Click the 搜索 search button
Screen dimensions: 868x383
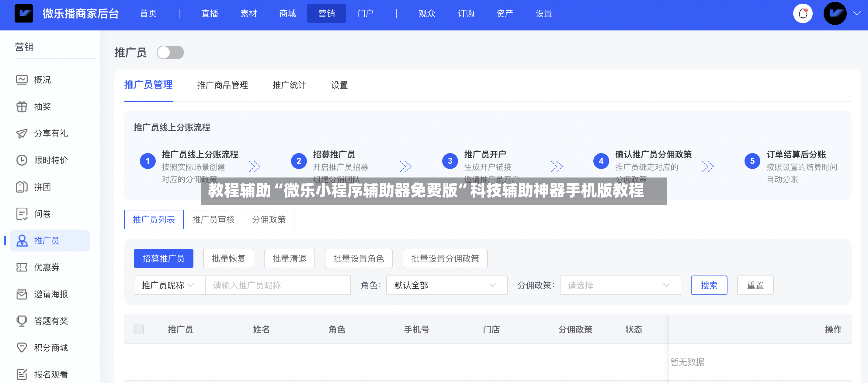(x=709, y=286)
